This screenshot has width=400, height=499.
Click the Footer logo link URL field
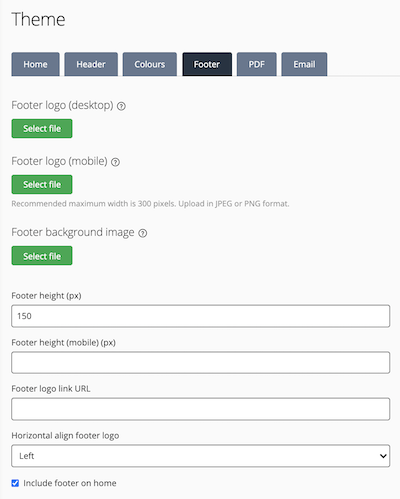tap(200, 409)
